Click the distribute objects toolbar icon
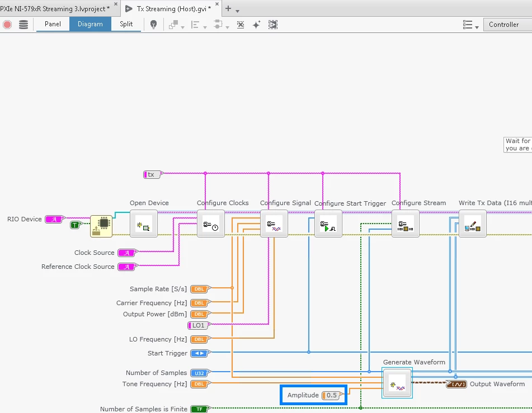 [217, 25]
